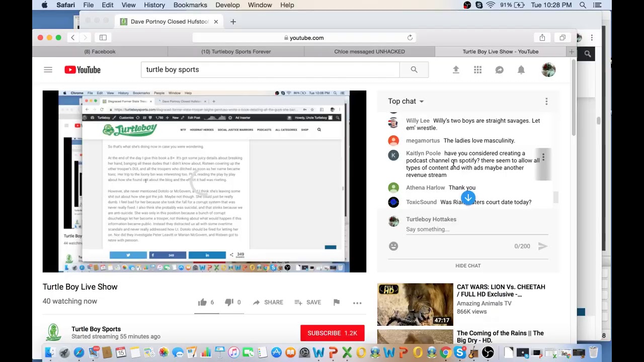The width and height of the screenshot is (644, 362).
Task: Open the Wi-Fi status menu
Action: (491, 5)
